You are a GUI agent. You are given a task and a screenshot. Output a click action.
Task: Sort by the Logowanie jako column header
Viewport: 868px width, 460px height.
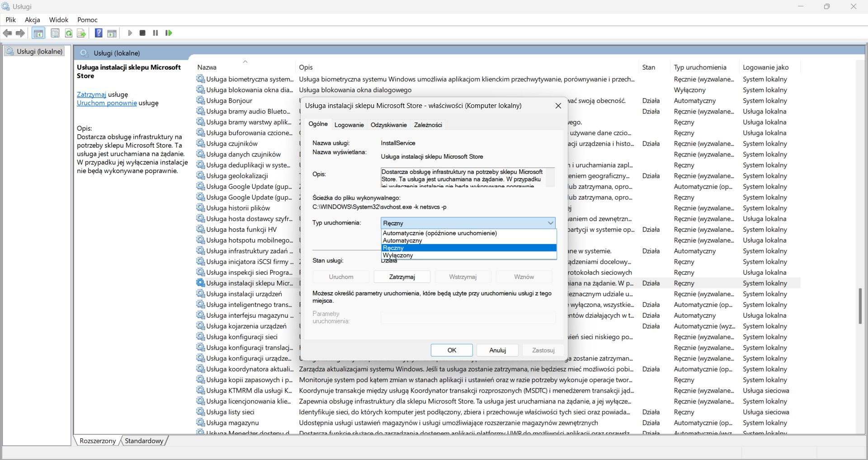tap(769, 67)
